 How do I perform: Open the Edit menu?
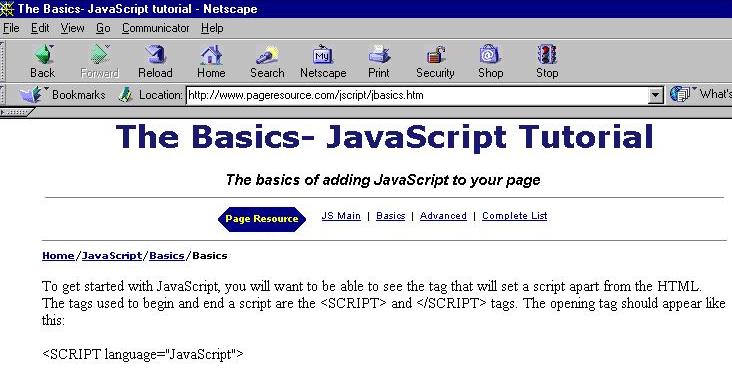[40, 28]
